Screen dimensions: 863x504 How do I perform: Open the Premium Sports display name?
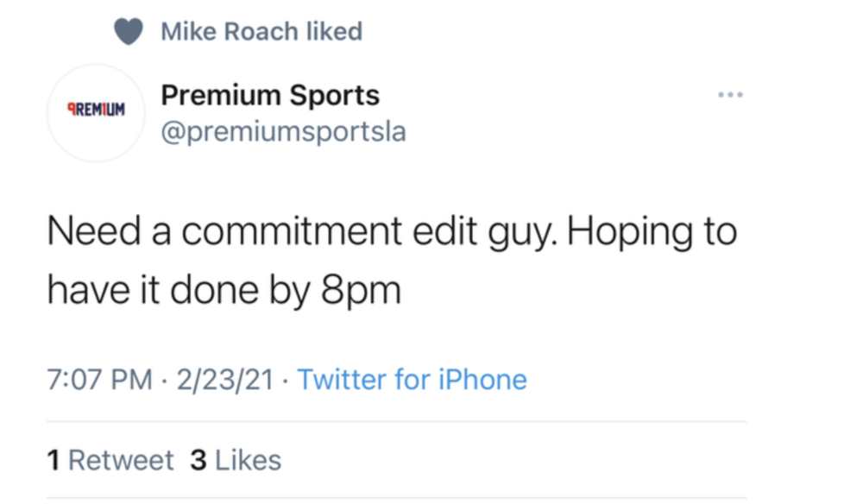[270, 94]
